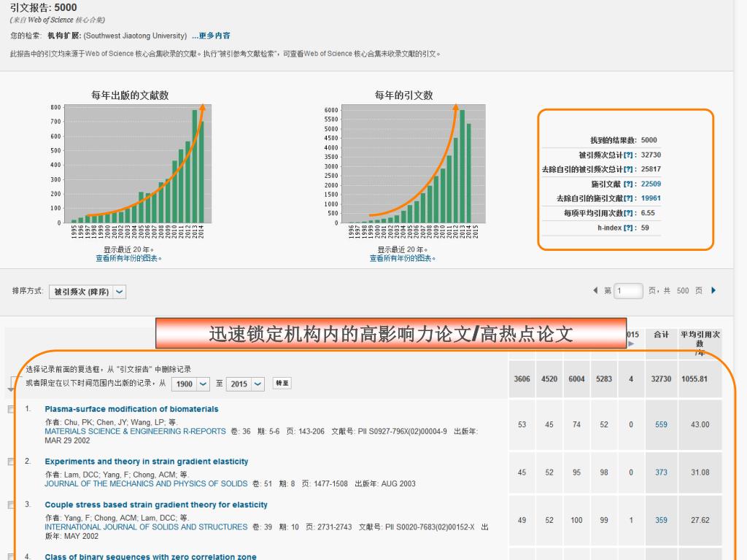Open end year dropdown 2015
The height and width of the screenshot is (560, 747).
[x=245, y=384]
